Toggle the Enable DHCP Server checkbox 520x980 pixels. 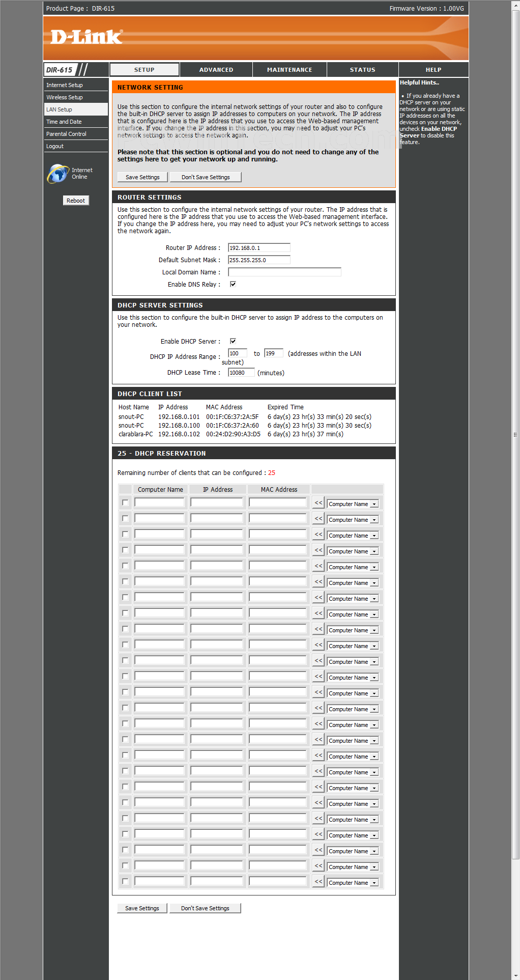tap(233, 341)
